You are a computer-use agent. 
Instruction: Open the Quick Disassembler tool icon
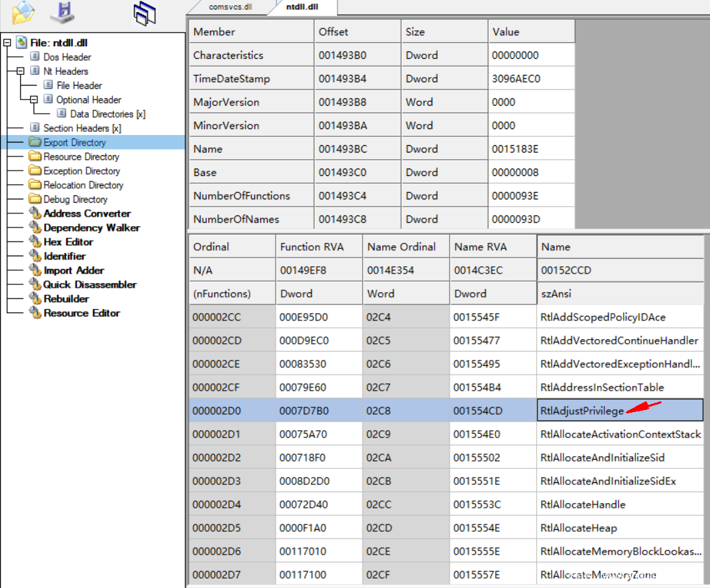point(35,284)
